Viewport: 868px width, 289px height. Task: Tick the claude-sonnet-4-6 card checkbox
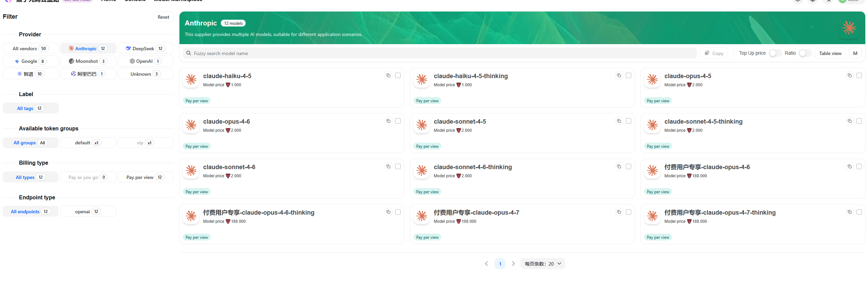[x=398, y=166]
